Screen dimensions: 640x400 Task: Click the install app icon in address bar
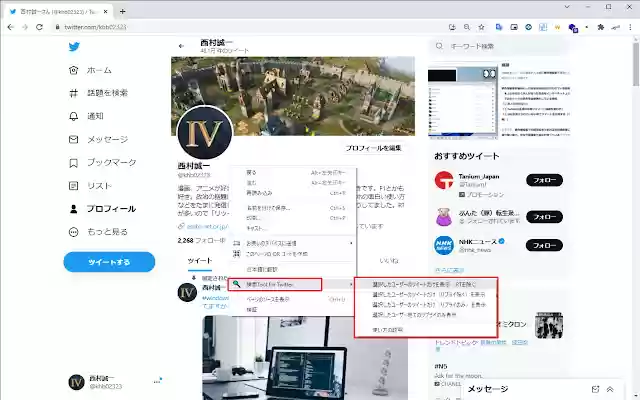pos(452,27)
